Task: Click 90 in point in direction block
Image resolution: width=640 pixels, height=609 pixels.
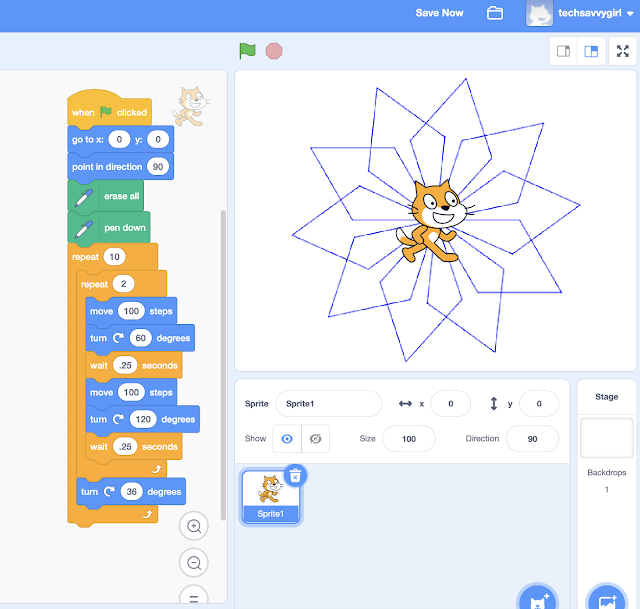Action: coord(158,167)
